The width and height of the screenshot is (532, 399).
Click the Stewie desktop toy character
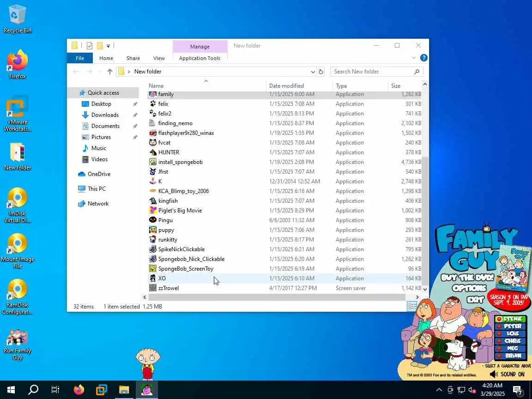pos(148,363)
